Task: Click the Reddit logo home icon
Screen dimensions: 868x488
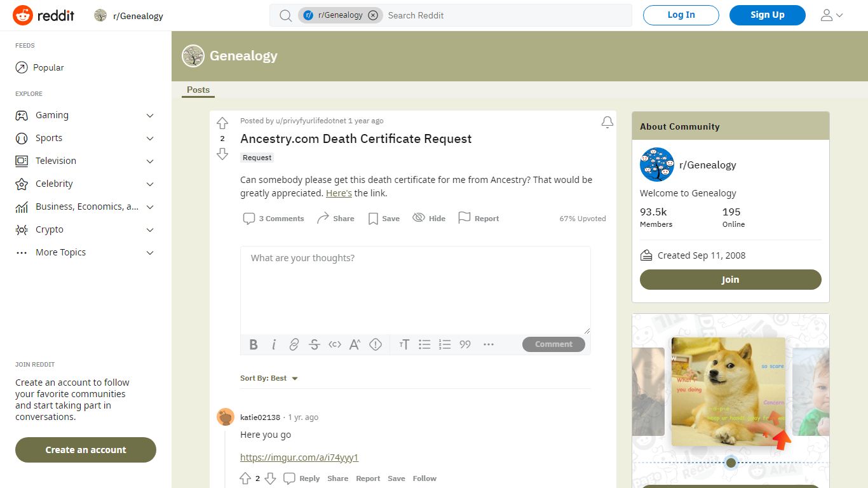Action: pos(43,15)
